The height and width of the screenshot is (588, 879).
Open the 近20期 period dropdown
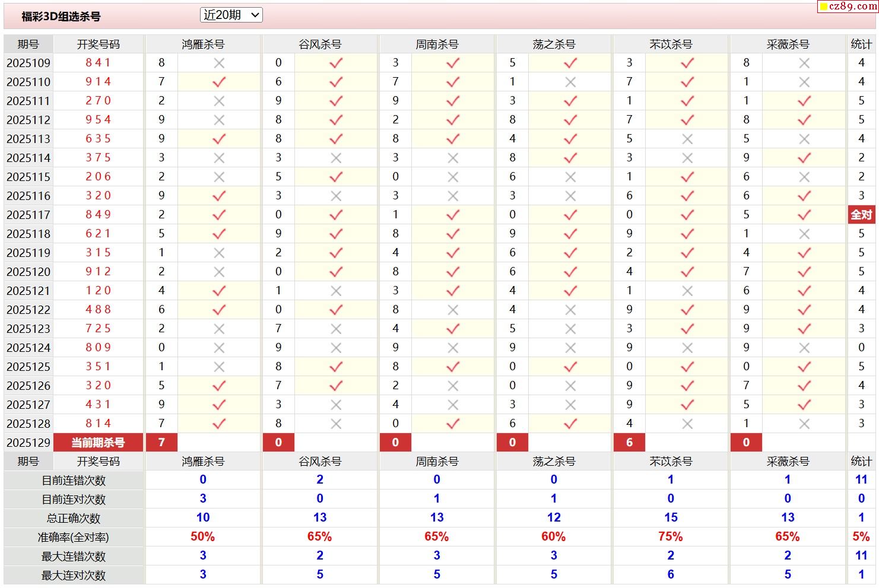(x=231, y=15)
